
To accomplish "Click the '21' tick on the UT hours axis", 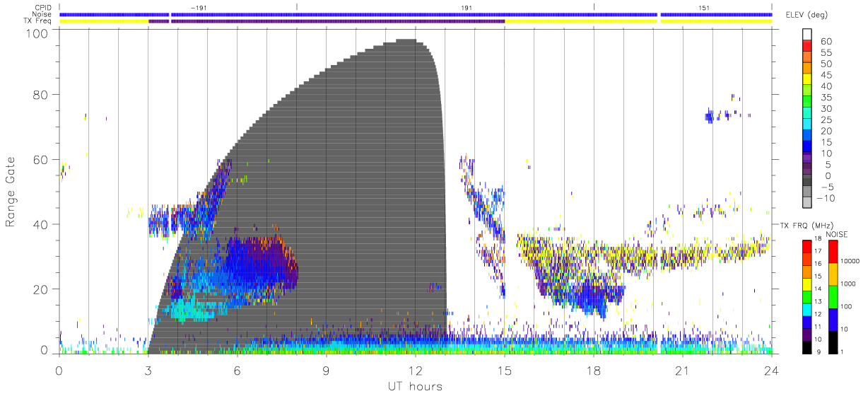I will [x=682, y=371].
